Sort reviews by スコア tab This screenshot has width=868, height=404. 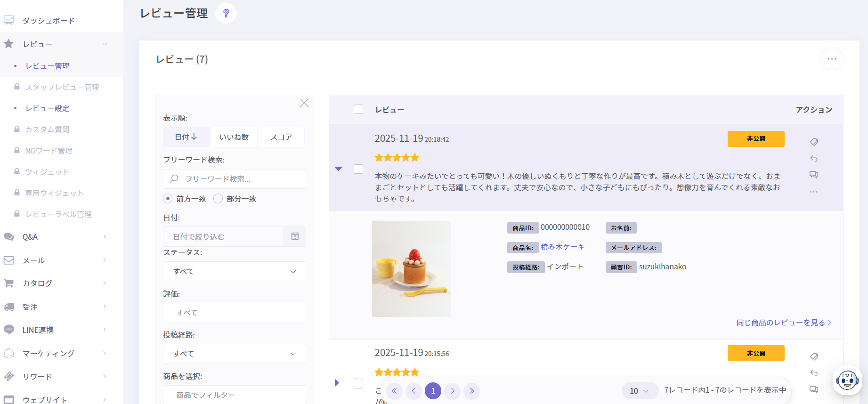tap(281, 137)
